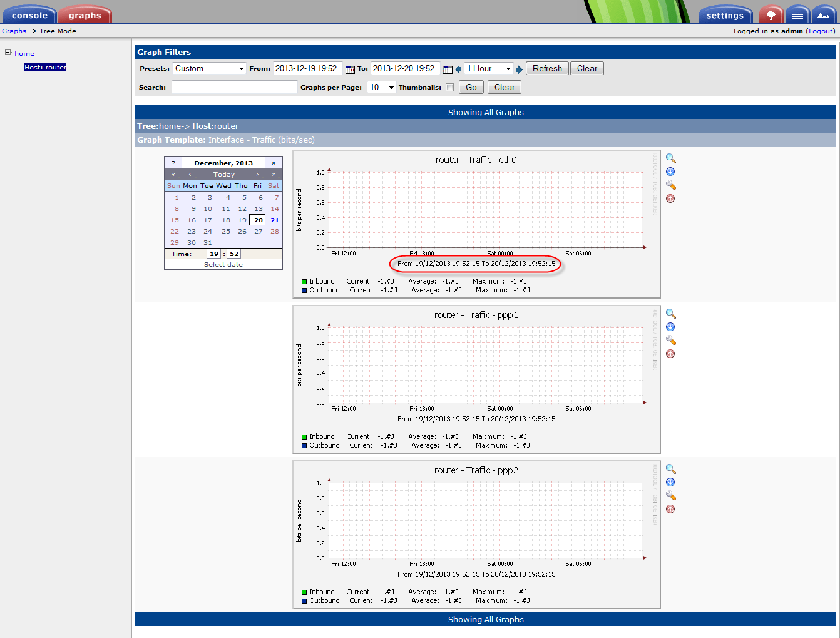This screenshot has height=638, width=840.
Task: Open the router Traffic eth0 graph image
Action: coord(476,224)
